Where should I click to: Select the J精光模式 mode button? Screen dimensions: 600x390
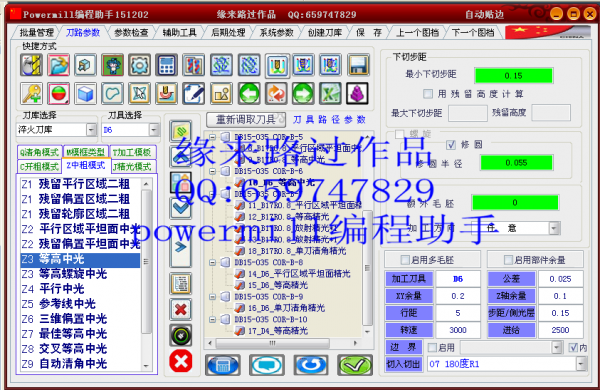tap(132, 166)
